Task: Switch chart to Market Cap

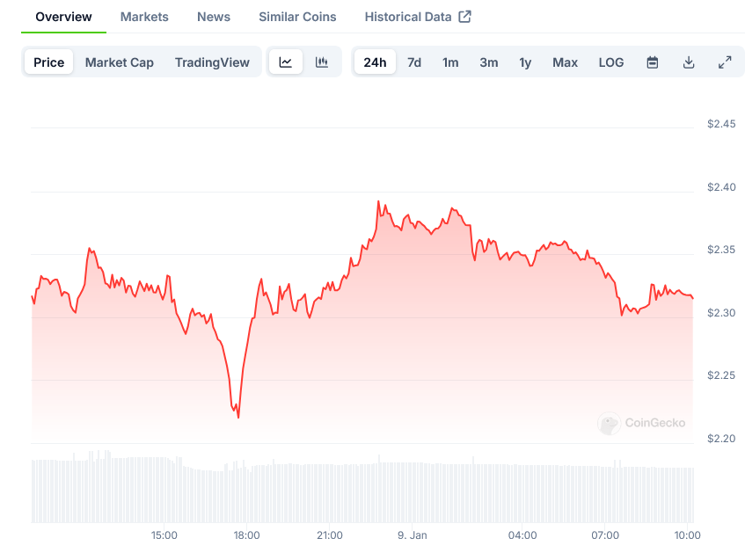Action: tap(120, 62)
